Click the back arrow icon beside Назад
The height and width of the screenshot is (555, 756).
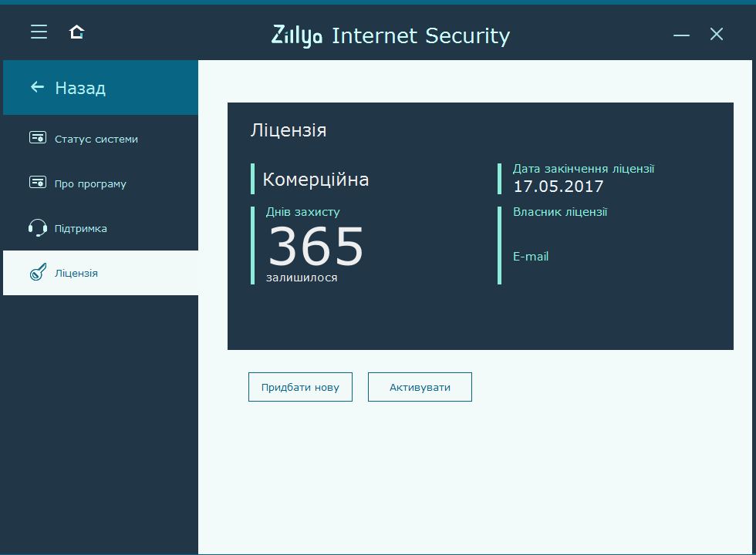click(x=37, y=87)
